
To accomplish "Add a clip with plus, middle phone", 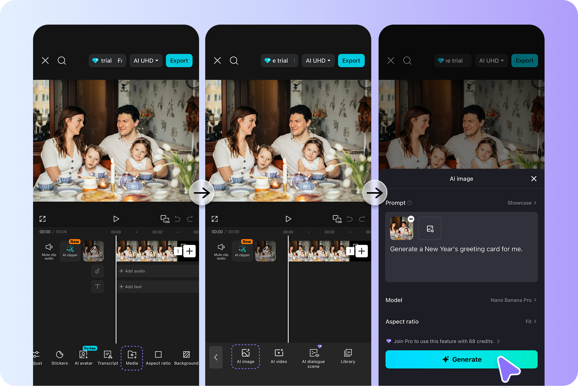I will tap(362, 251).
